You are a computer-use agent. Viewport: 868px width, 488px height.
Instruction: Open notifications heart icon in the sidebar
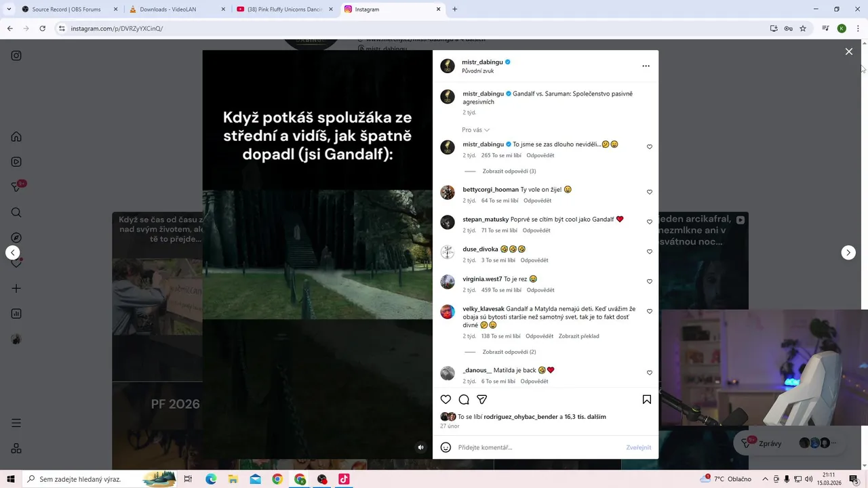[x=16, y=263]
